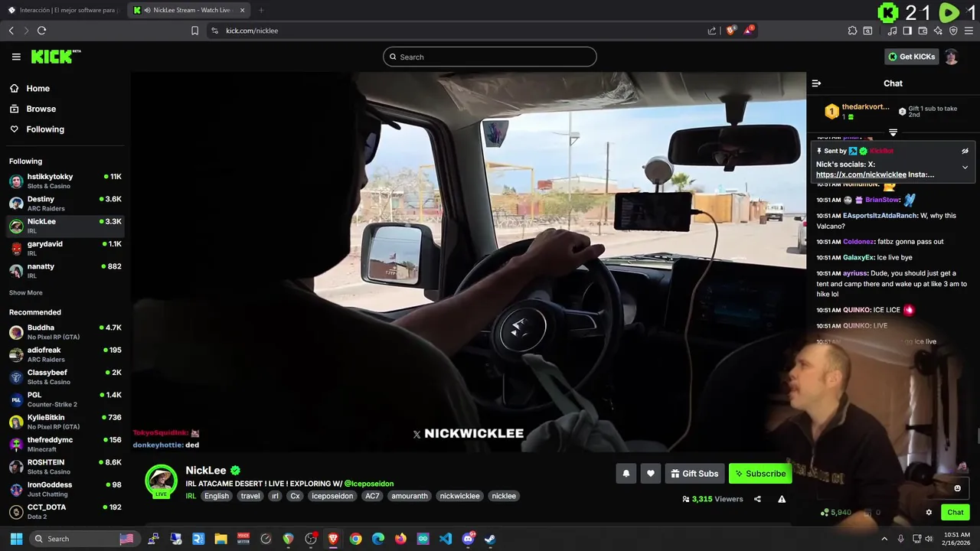Click thedarkvort top gifter entry

[857, 111]
